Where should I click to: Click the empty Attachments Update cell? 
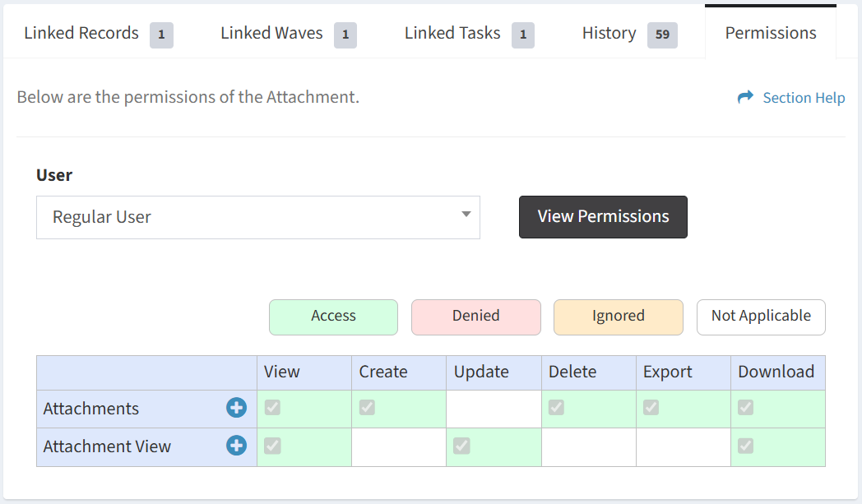(x=494, y=409)
